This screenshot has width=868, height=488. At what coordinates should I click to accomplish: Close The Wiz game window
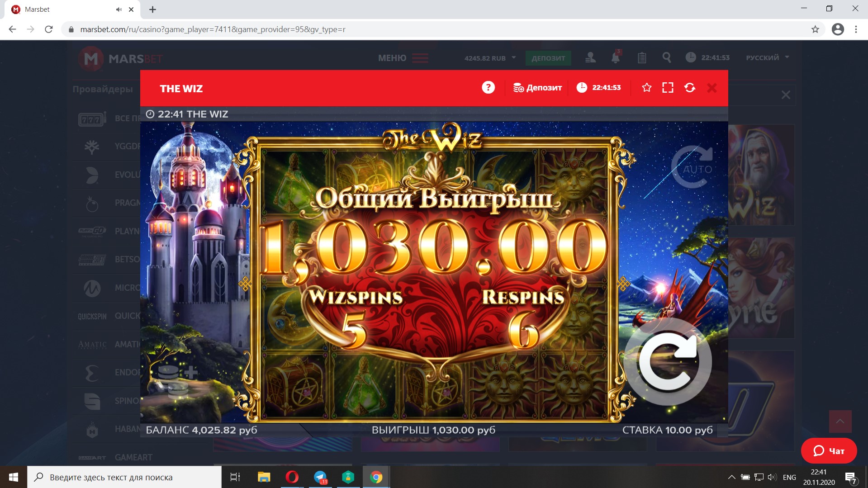click(712, 88)
